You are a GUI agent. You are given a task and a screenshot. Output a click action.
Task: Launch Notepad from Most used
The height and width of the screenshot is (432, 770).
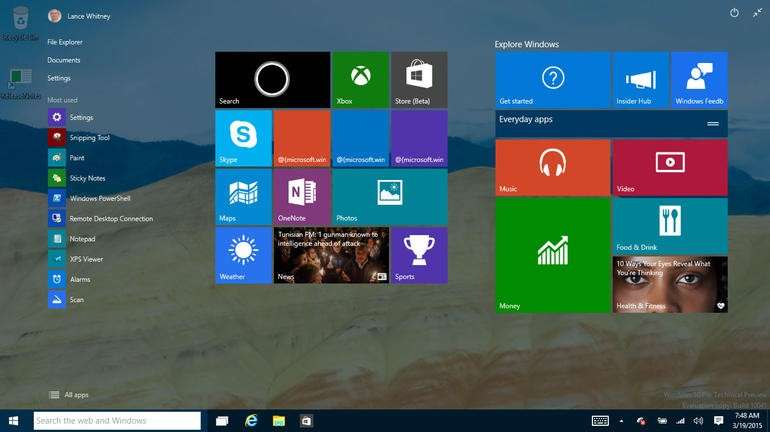(x=72, y=239)
